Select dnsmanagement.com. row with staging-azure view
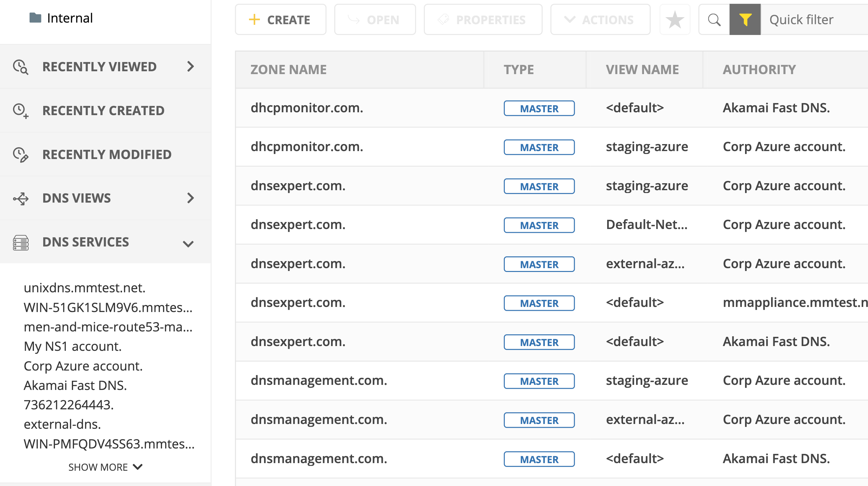 [x=319, y=380]
